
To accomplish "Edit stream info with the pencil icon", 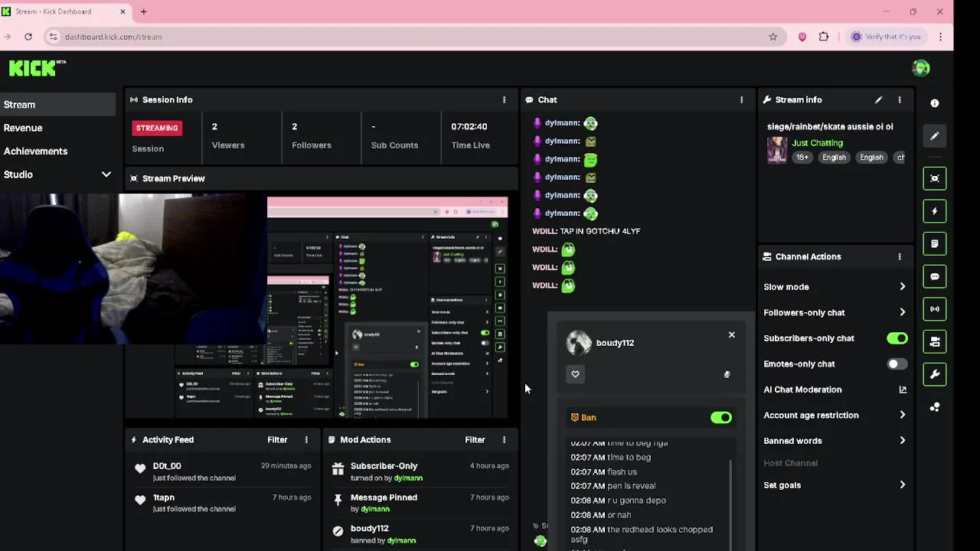I will coord(878,99).
